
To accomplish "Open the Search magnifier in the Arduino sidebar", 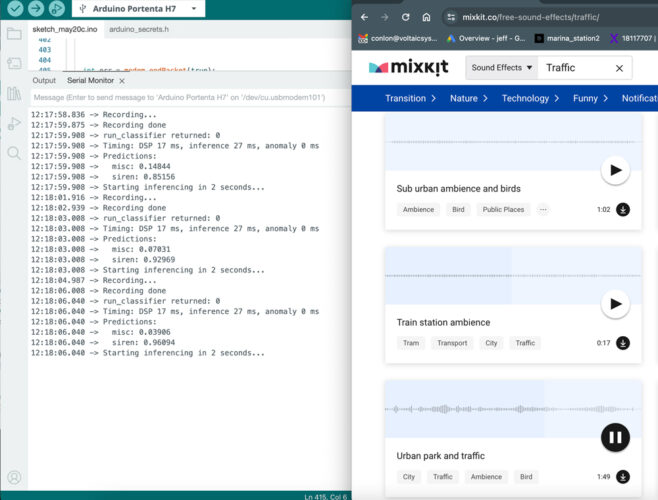I will pos(14,153).
